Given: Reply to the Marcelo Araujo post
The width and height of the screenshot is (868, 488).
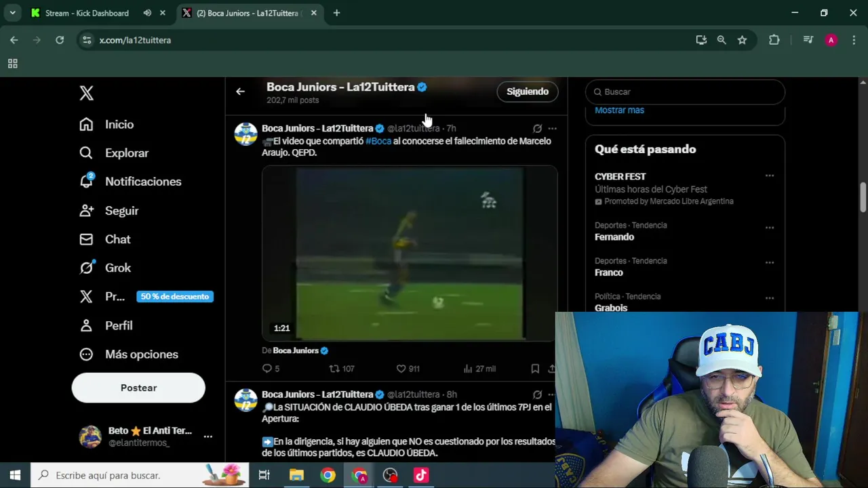Looking at the screenshot, I should pos(271,369).
